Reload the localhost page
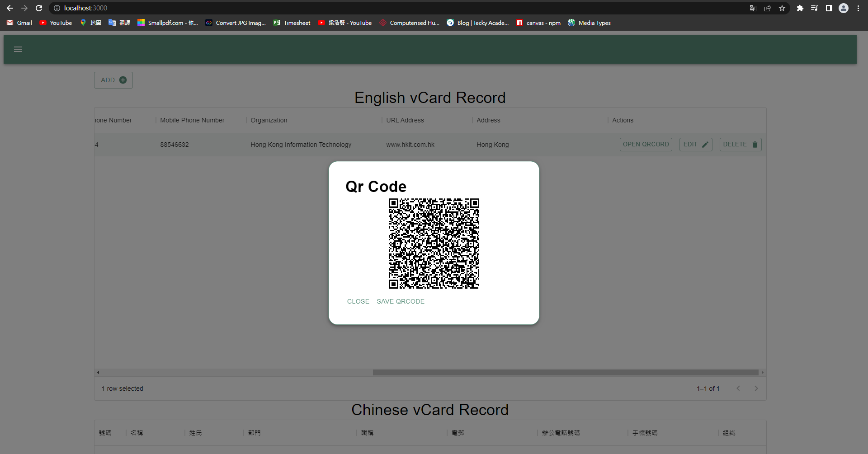Image resolution: width=868 pixels, height=454 pixels. point(39,8)
